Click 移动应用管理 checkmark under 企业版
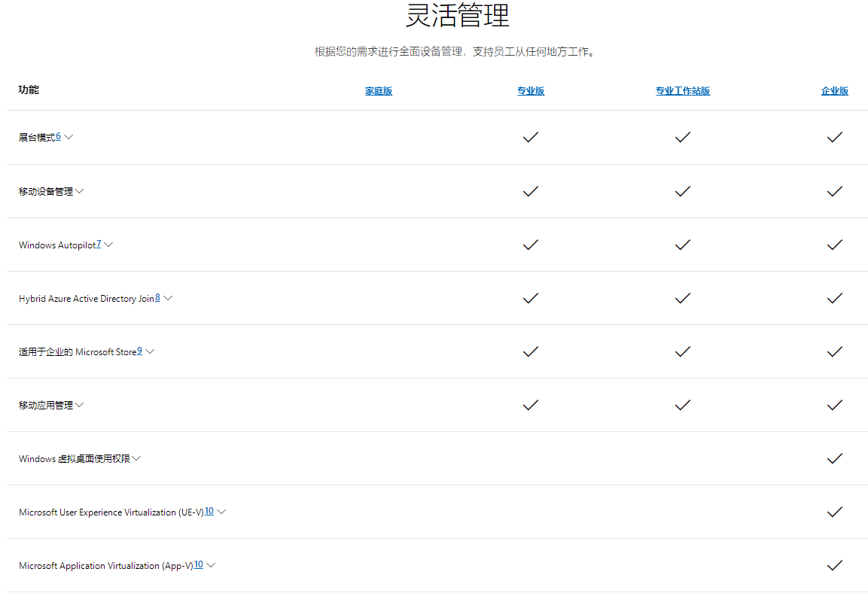868x596 pixels. click(835, 405)
